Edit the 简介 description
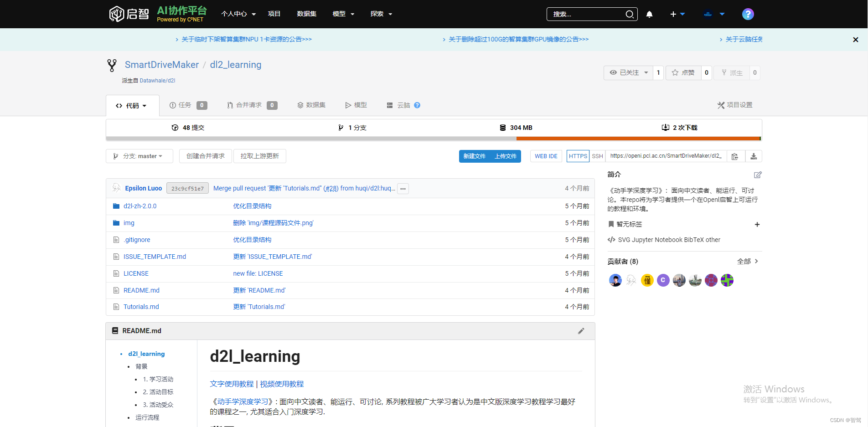This screenshot has height=427, width=868. click(x=758, y=175)
